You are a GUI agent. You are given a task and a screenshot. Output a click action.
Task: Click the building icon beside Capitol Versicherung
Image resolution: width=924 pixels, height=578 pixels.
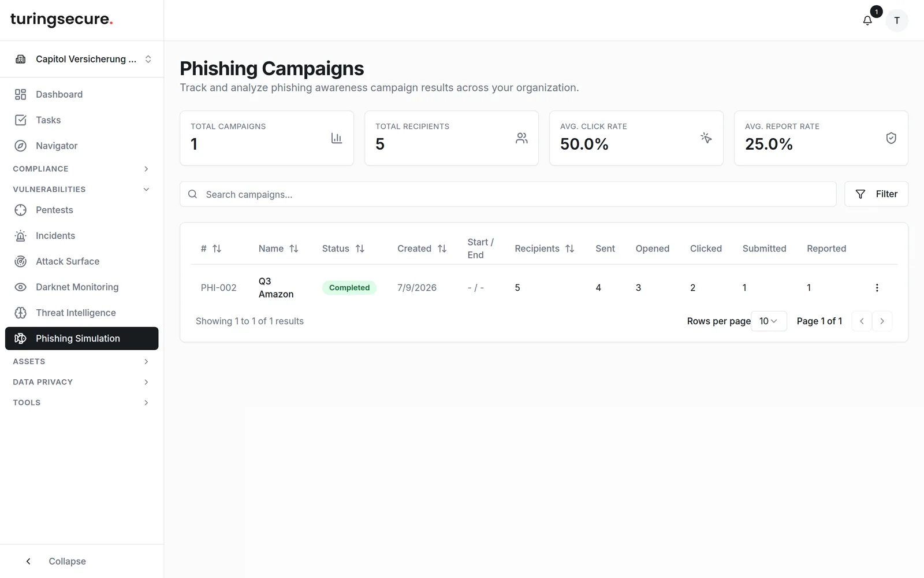pos(21,59)
